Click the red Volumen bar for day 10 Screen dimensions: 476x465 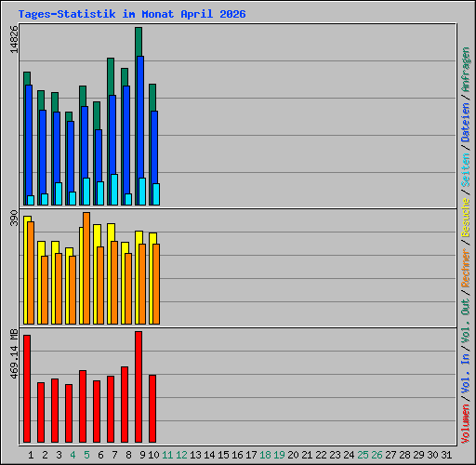(x=152, y=408)
